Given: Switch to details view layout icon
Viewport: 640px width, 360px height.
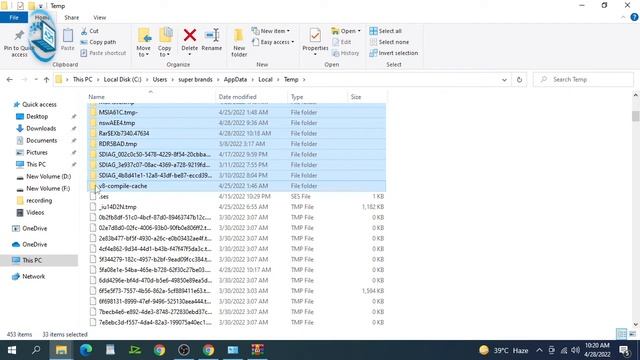Looking at the screenshot, I should click(x=621, y=334).
